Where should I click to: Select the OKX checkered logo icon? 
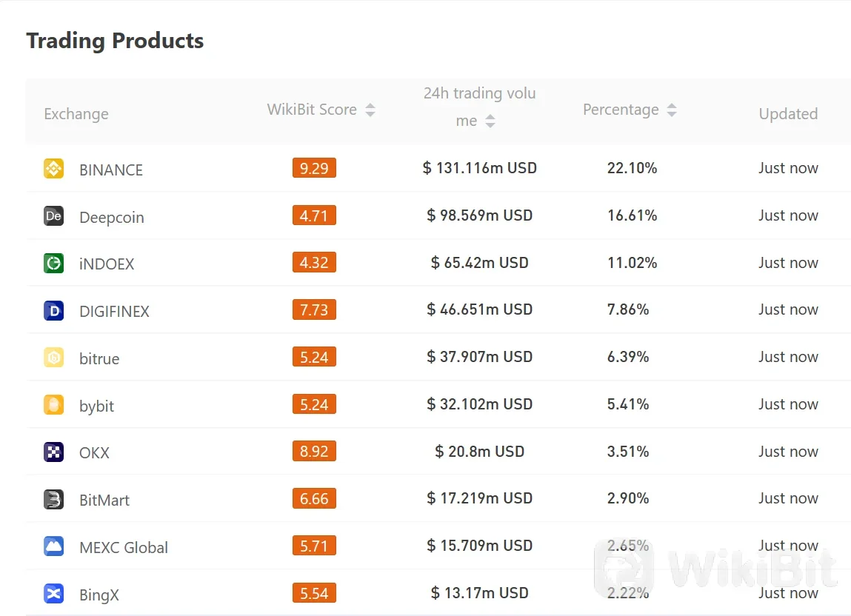click(54, 452)
